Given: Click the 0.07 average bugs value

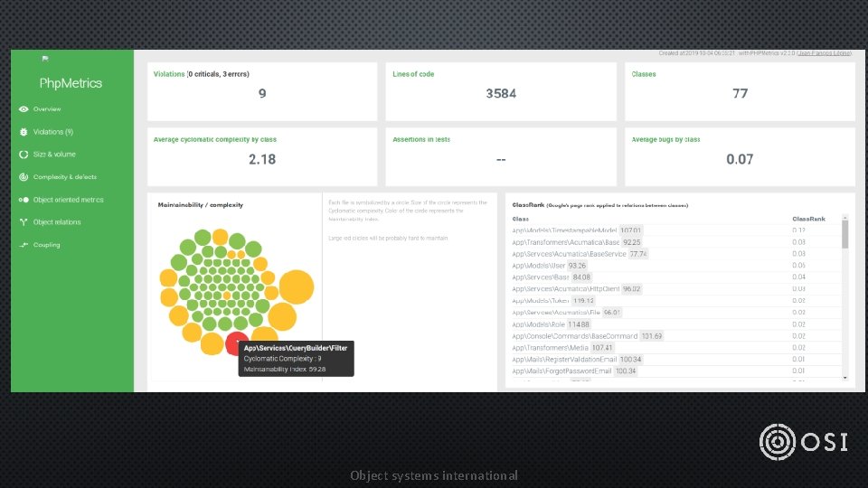Looking at the screenshot, I should pyautogui.click(x=740, y=159).
